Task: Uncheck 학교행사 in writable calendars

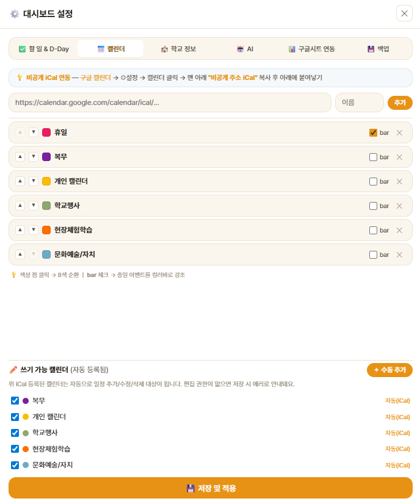Action: (15, 433)
